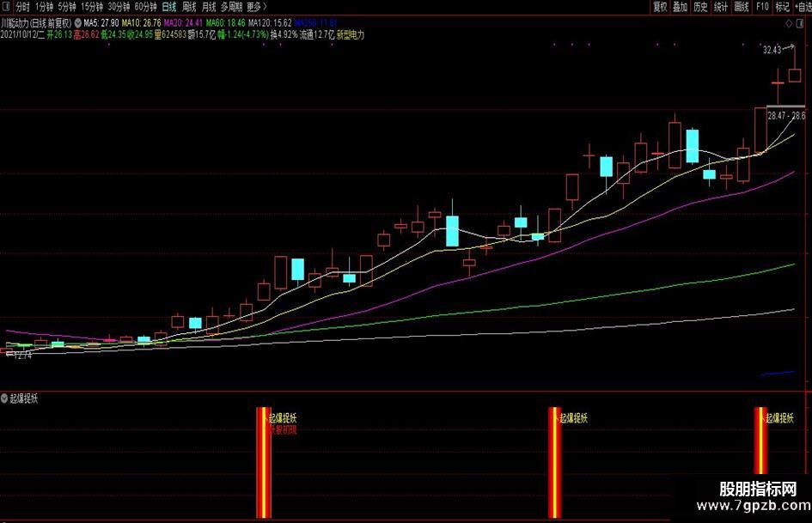Switch to 分时 intraday view

tap(22, 7)
